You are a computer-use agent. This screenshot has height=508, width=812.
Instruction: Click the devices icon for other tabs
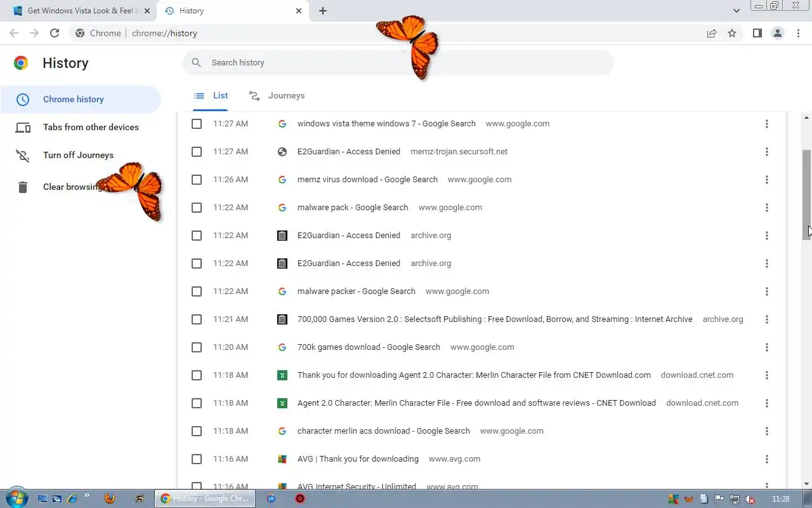pos(23,128)
